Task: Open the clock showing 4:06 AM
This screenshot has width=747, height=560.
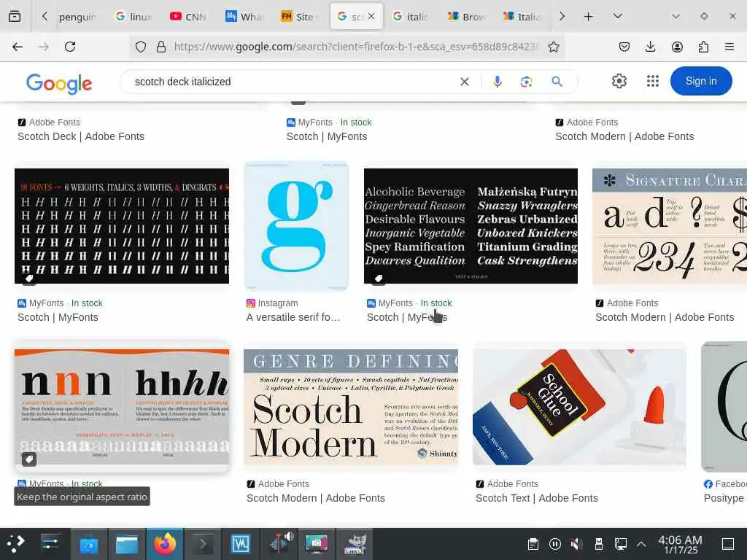Action: click(x=681, y=544)
